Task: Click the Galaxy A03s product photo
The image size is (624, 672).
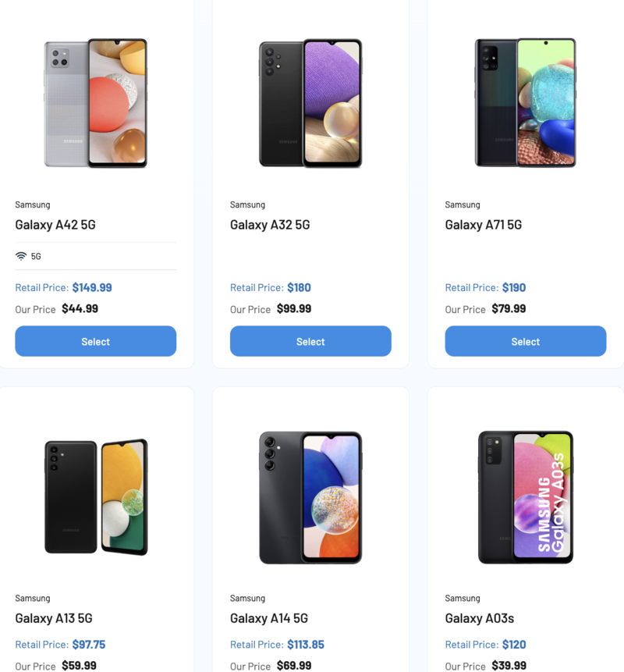Action: pos(525,496)
